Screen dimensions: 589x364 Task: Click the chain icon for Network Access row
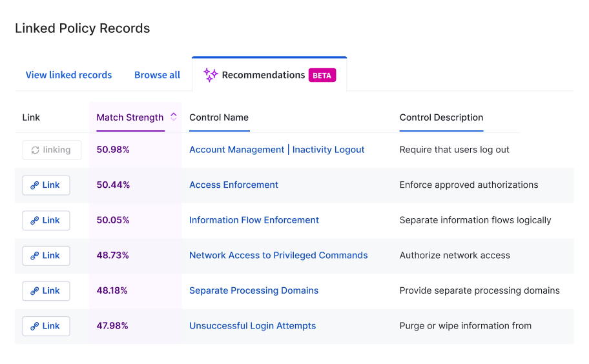click(x=35, y=256)
